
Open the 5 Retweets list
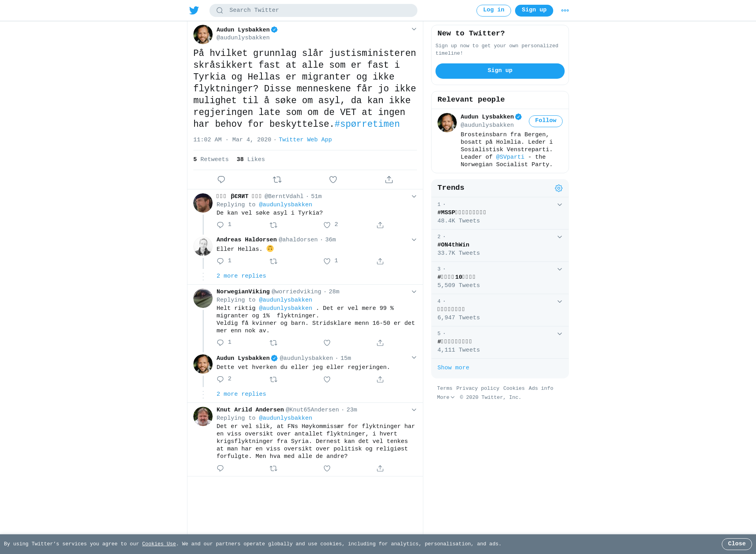click(x=211, y=159)
